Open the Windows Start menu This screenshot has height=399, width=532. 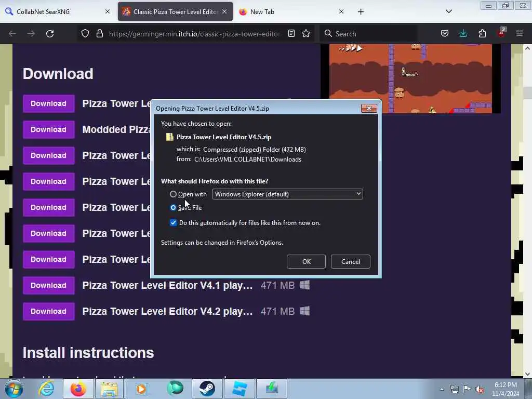point(14,389)
